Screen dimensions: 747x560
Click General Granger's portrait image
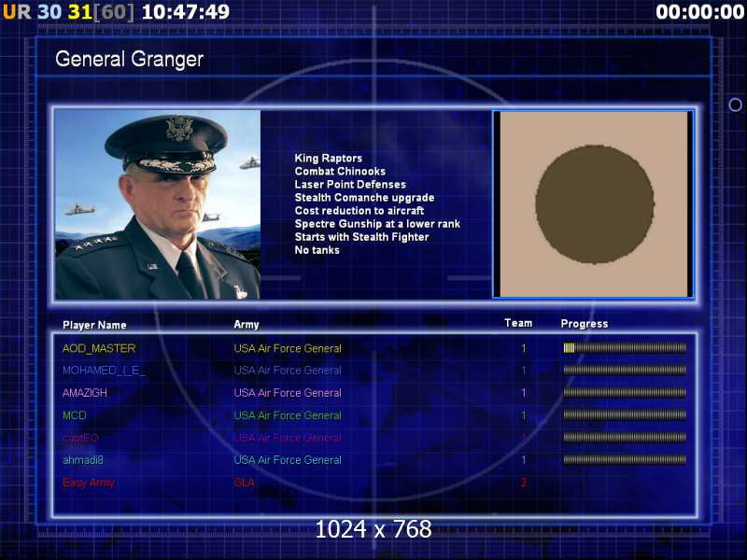[x=158, y=204]
